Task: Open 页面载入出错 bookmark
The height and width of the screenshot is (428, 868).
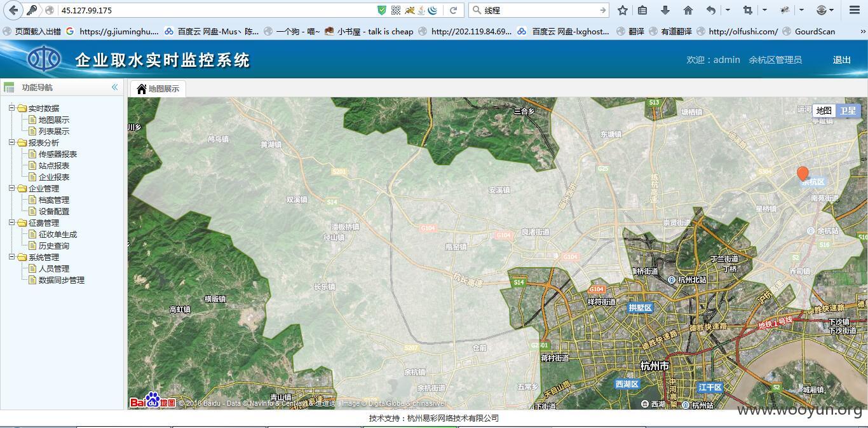Action: [x=32, y=31]
